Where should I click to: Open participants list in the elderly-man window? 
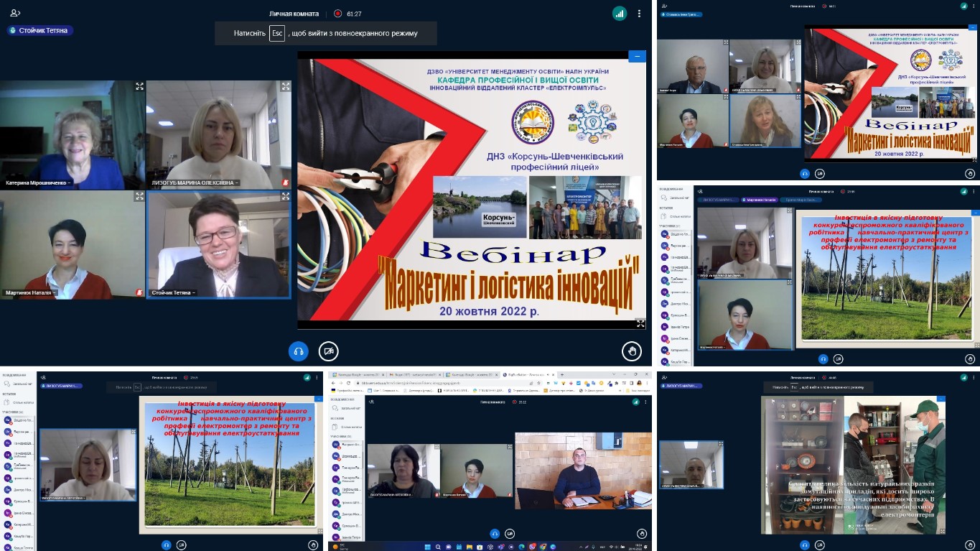(x=664, y=6)
